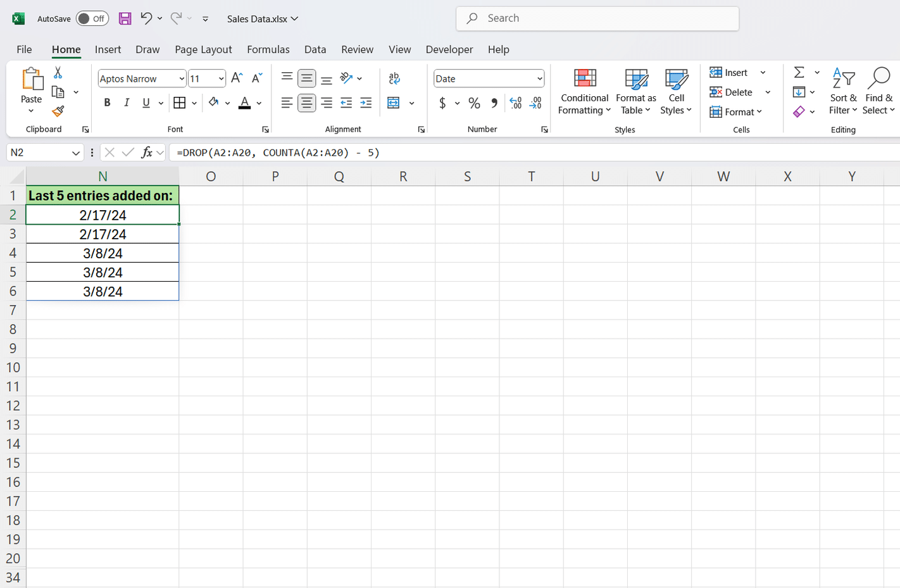Switch to the Page Layout tab
This screenshot has width=900, height=588.
tap(203, 49)
